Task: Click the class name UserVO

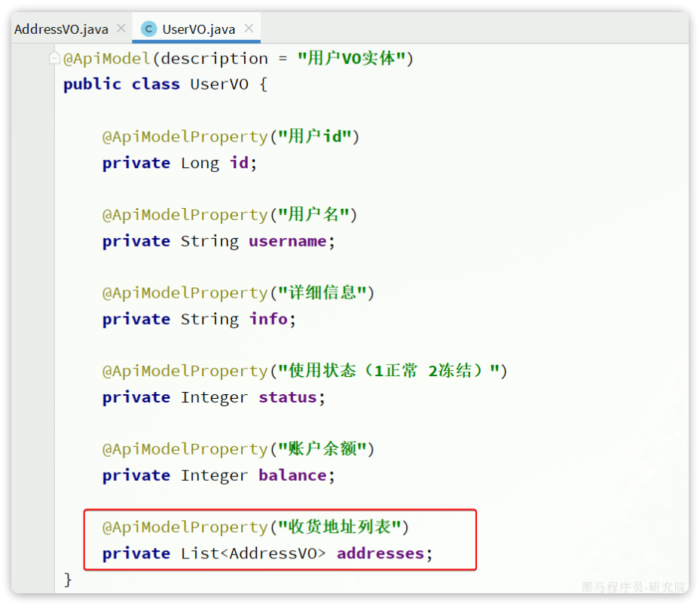Action: pos(219,84)
